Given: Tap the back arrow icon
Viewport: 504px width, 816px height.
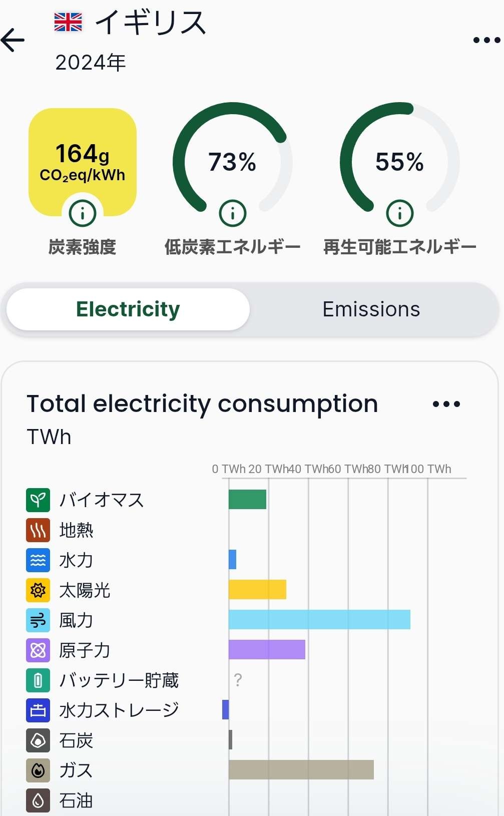Looking at the screenshot, I should click(x=13, y=40).
